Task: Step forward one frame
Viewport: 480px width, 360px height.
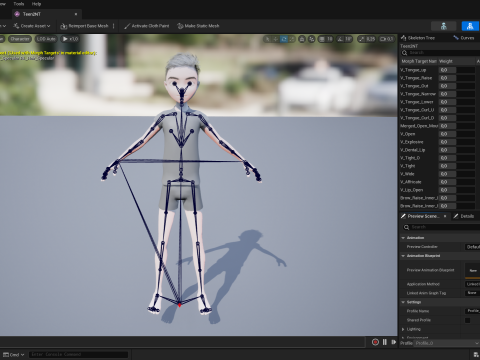Action: click(394, 342)
